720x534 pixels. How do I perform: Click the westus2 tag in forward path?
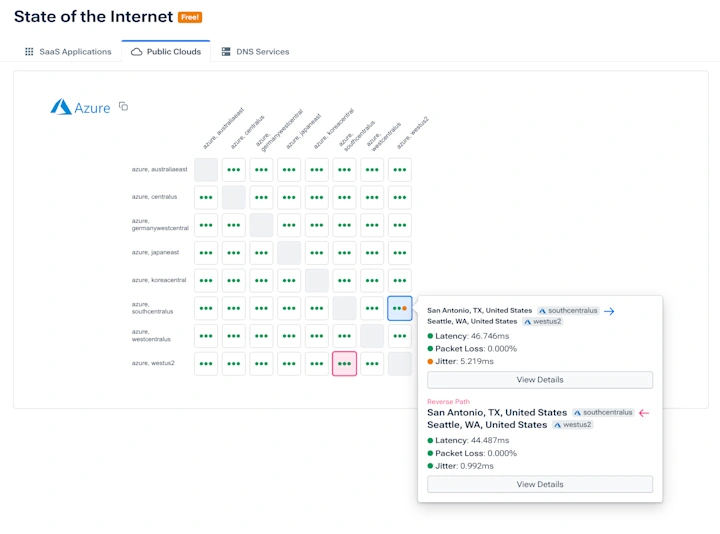tap(543, 321)
